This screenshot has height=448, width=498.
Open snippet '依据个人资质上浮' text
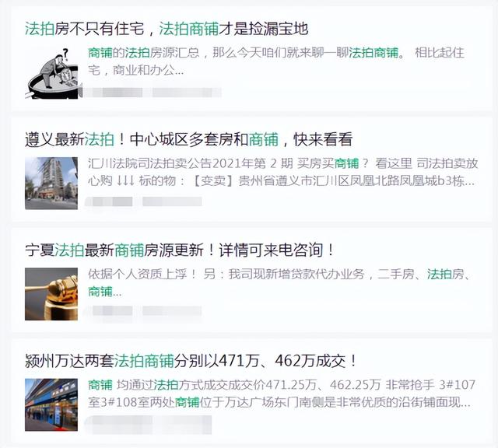[279, 282]
